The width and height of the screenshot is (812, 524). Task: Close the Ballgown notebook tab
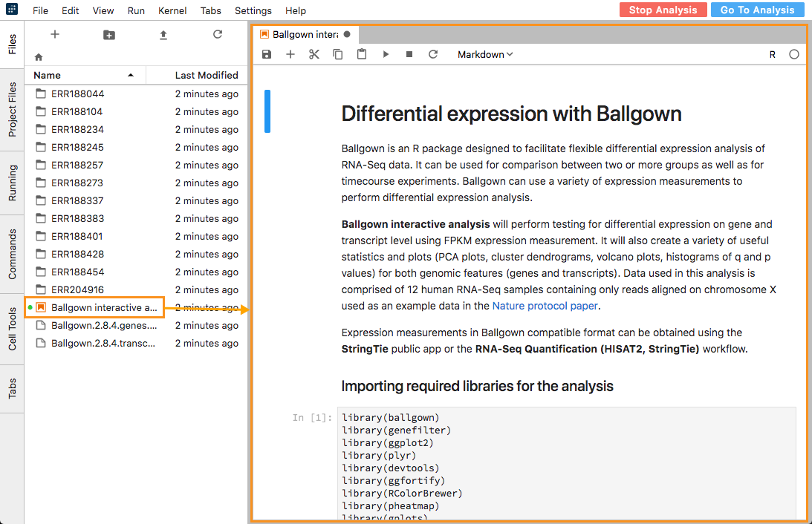coord(347,34)
